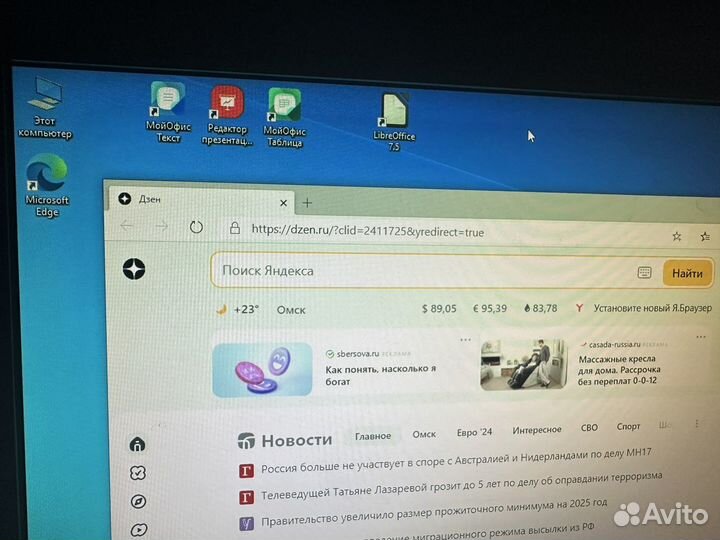Select the СВО news tab

589,428
